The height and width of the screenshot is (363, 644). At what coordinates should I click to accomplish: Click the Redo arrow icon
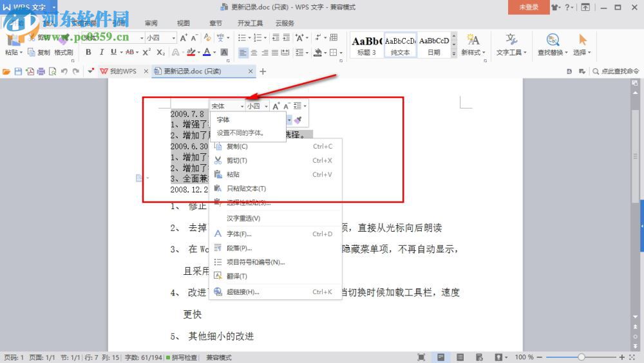pos(75,71)
